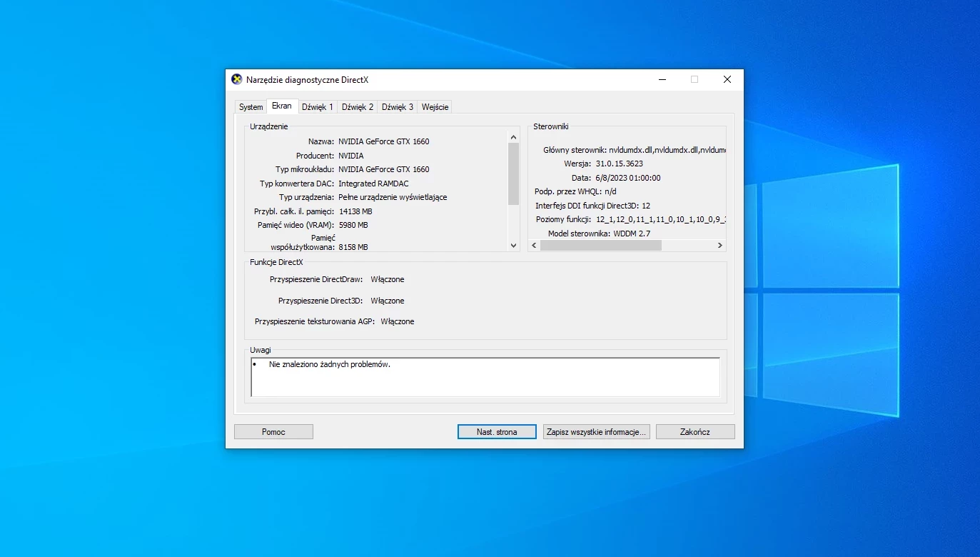Click the Podp. przez WHQL n/d value
The image size is (980, 557).
coord(610,191)
